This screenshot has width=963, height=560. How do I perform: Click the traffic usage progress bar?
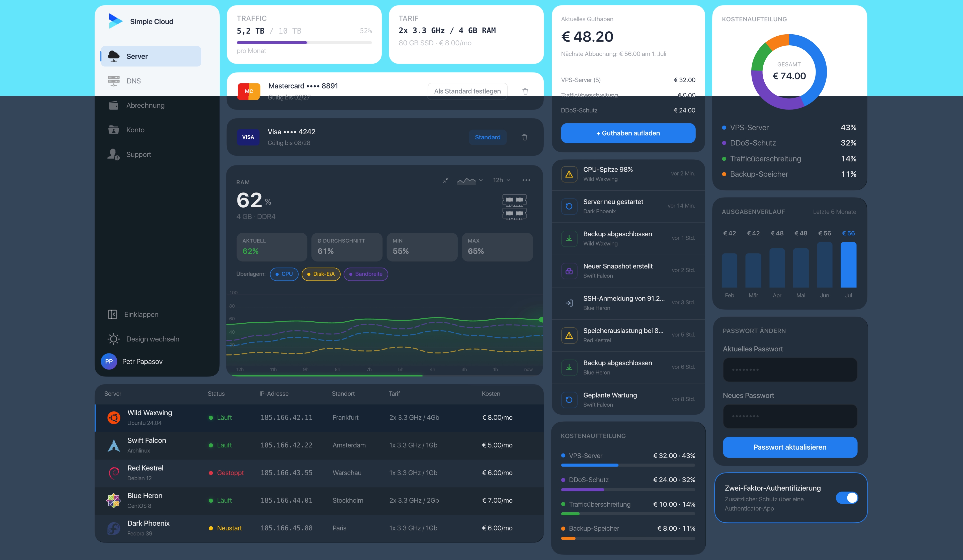point(304,42)
